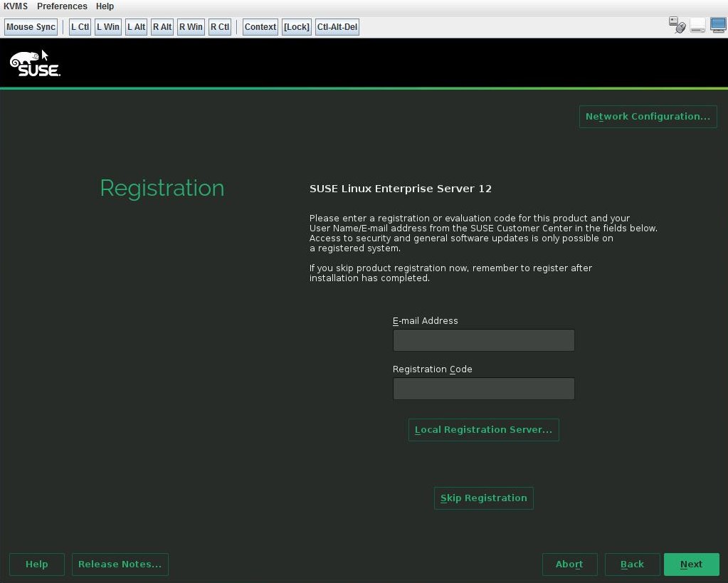Screen dimensions: 728x583
Task: Send the Context key from toolbar
Action: coord(259,26)
